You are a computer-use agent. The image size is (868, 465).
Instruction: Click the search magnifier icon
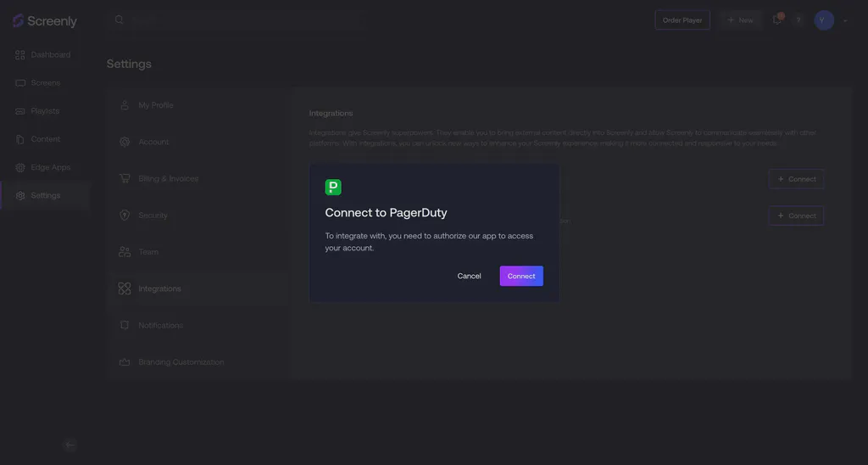(119, 20)
